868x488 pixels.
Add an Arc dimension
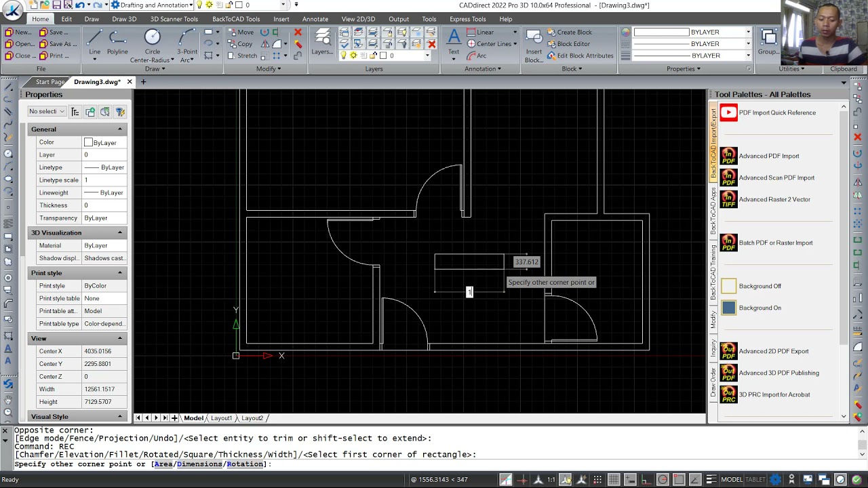[477, 56]
